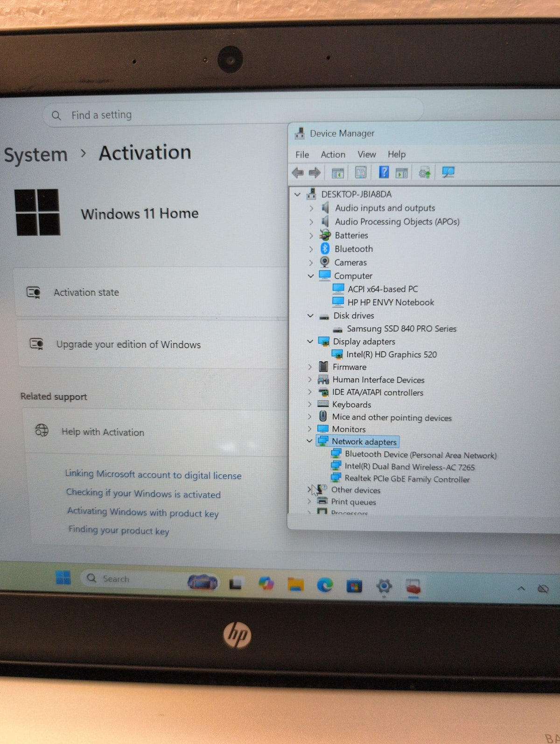
Task: Expand the Monitors category chevron
Action: (x=309, y=428)
